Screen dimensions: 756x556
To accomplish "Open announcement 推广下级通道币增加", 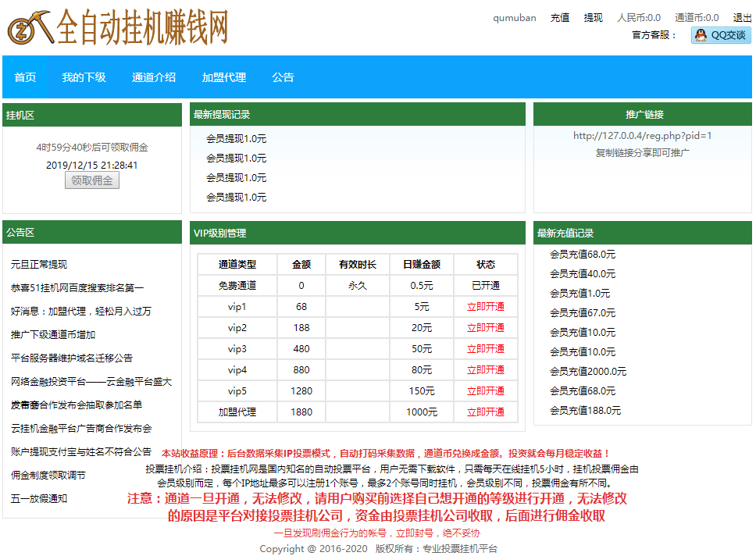I will (x=53, y=335).
